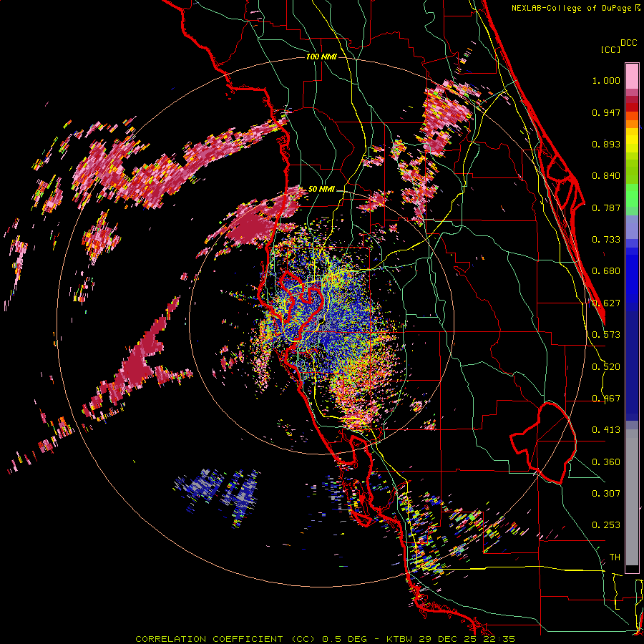Image resolution: width=644 pixels, height=644 pixels.
Task: Click the 50 NMI range ring label
Action: coord(321,190)
